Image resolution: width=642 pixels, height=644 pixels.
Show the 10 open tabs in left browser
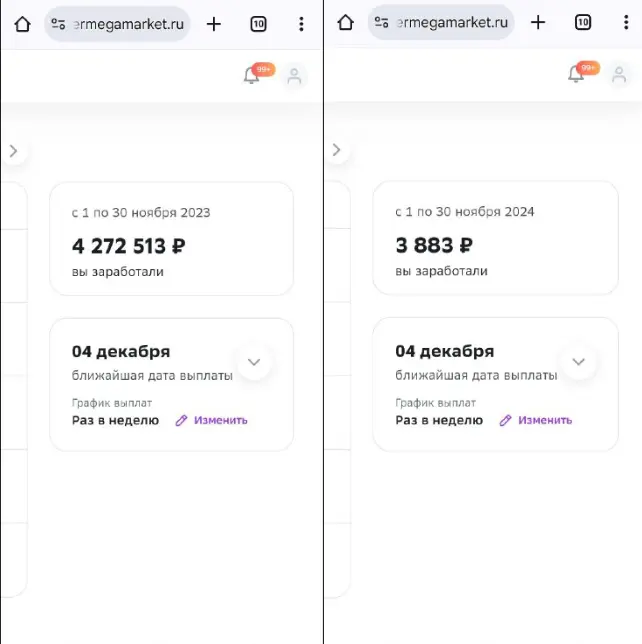[x=258, y=24]
